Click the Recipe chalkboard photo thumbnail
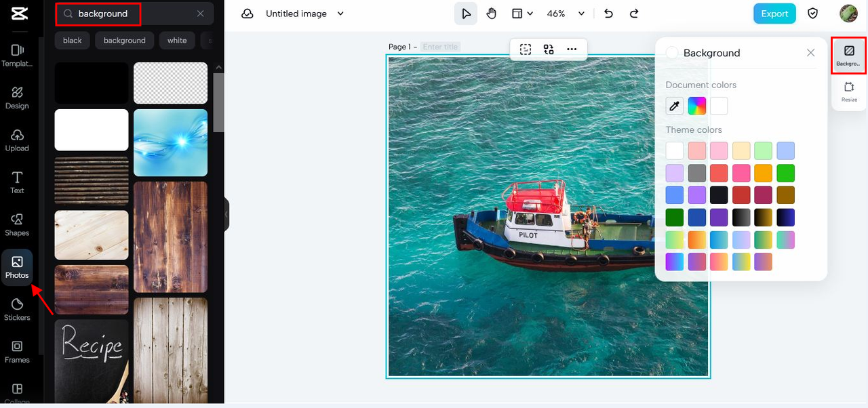The width and height of the screenshot is (868, 408). point(92,361)
